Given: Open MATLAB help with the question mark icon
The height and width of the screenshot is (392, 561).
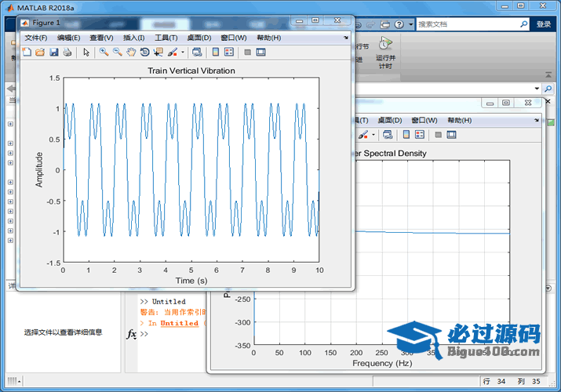Looking at the screenshot, I should point(399,24).
